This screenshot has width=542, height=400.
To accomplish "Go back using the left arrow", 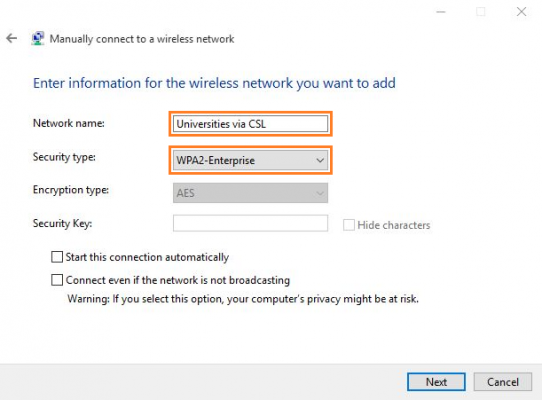I will (12, 38).
